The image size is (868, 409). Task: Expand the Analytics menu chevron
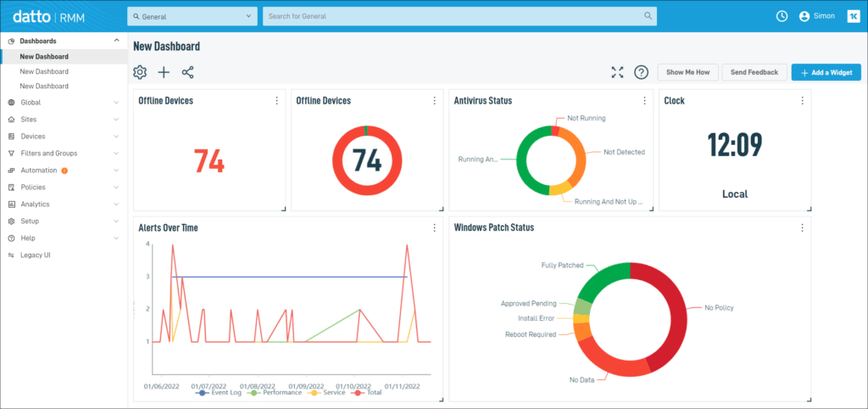coord(116,204)
